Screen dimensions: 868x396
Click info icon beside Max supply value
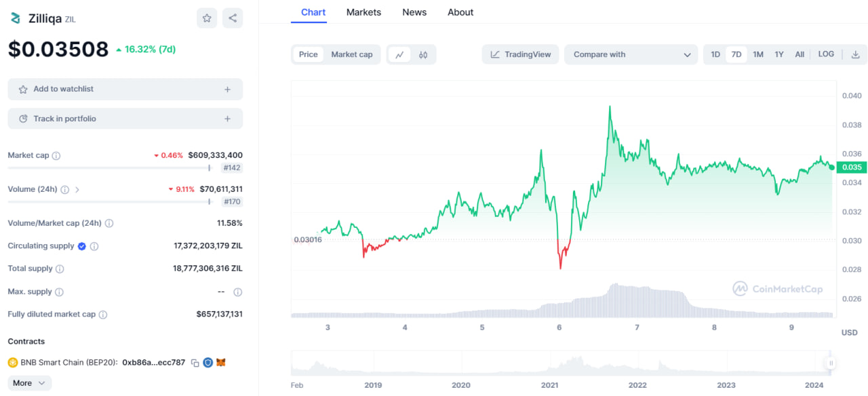click(237, 292)
